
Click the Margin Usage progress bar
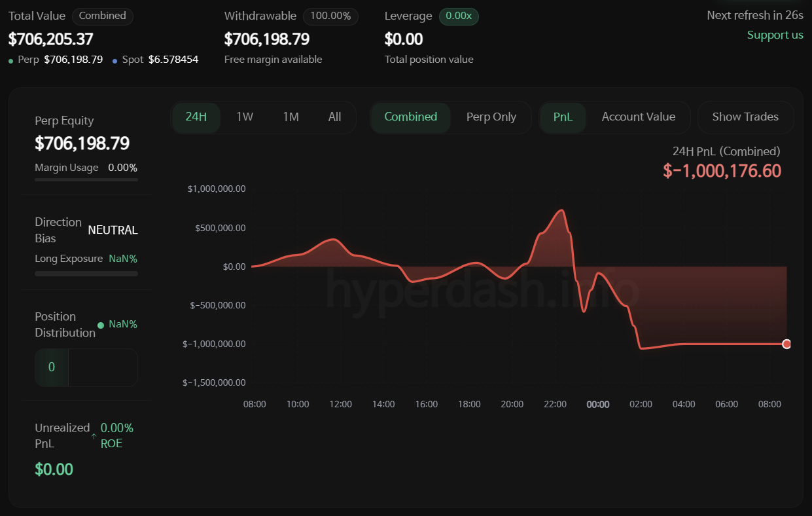[86, 179]
